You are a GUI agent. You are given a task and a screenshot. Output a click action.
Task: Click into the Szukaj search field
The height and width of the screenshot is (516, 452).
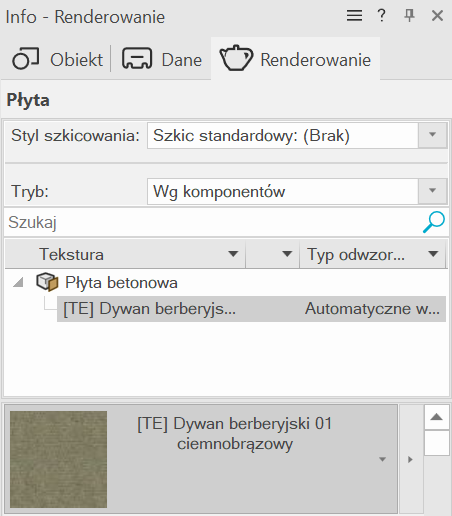point(213,222)
